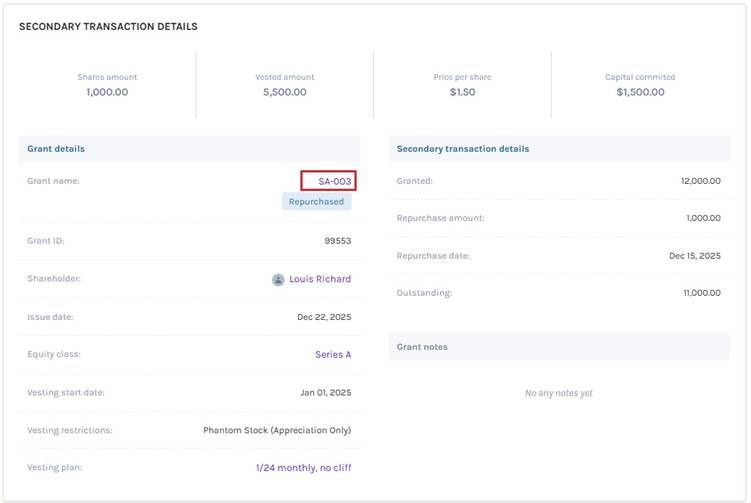Click the Repurchased status badge

(x=316, y=202)
